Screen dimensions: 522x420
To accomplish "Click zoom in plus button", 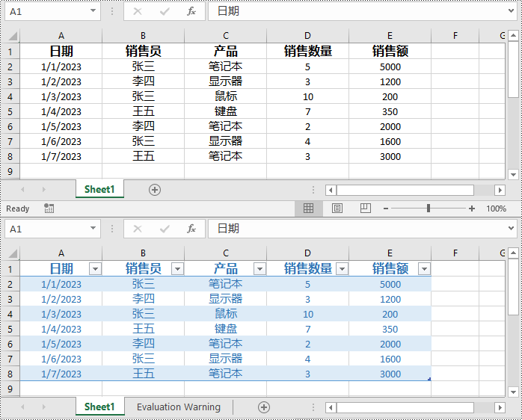I will [x=472, y=209].
